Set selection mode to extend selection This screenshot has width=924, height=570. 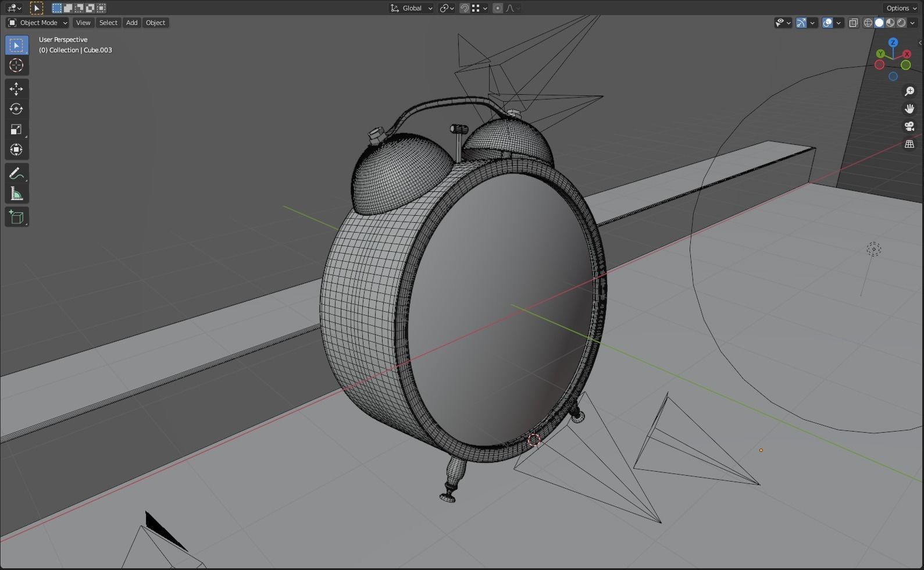click(67, 8)
